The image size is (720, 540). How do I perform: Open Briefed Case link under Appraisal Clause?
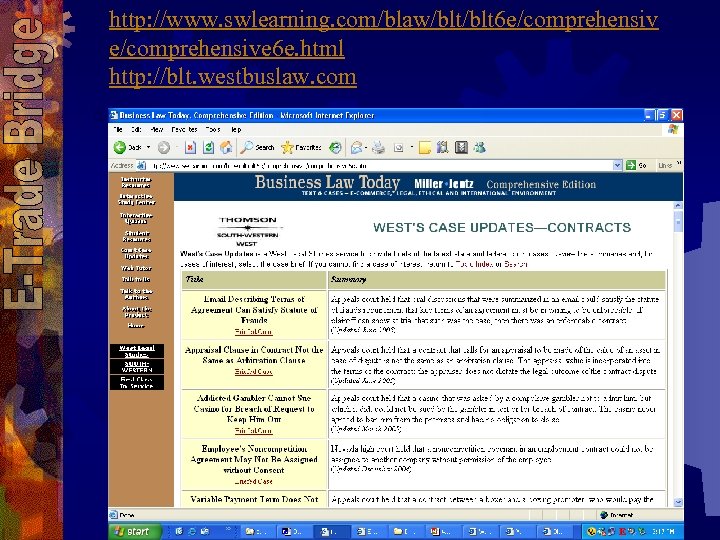253,372
